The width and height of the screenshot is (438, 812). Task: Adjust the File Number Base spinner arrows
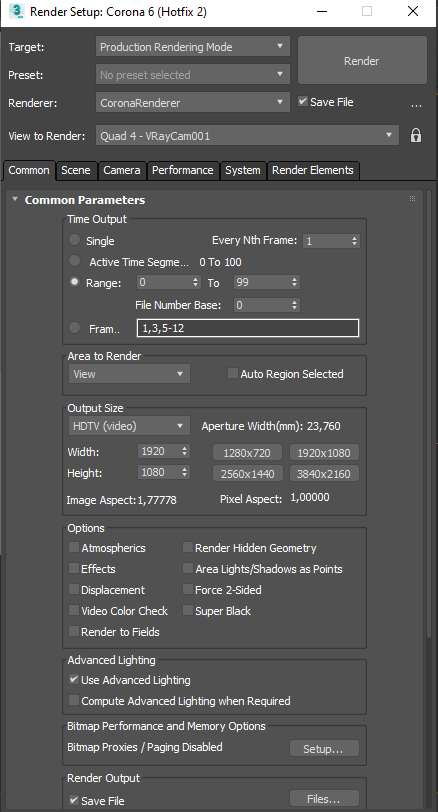(x=295, y=305)
